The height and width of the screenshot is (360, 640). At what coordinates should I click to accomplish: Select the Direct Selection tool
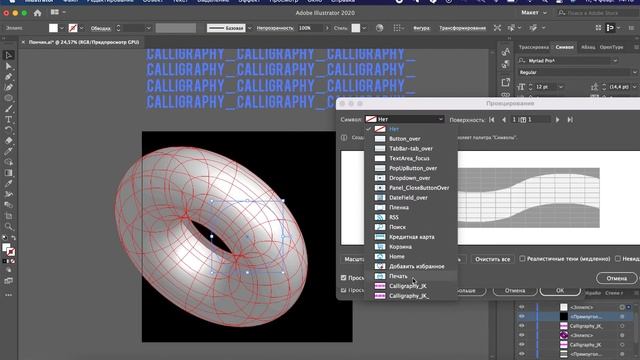tap(9, 66)
